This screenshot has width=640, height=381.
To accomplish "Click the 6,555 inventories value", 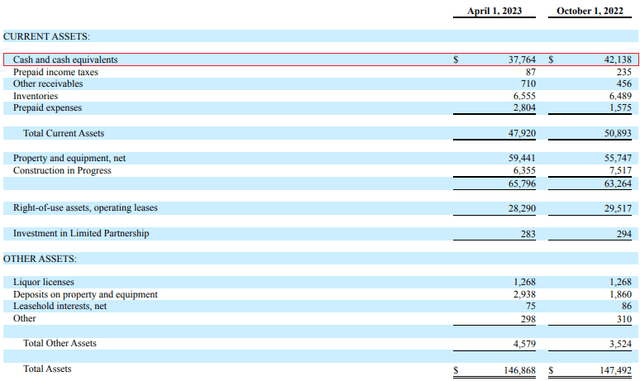I will pos(524,96).
